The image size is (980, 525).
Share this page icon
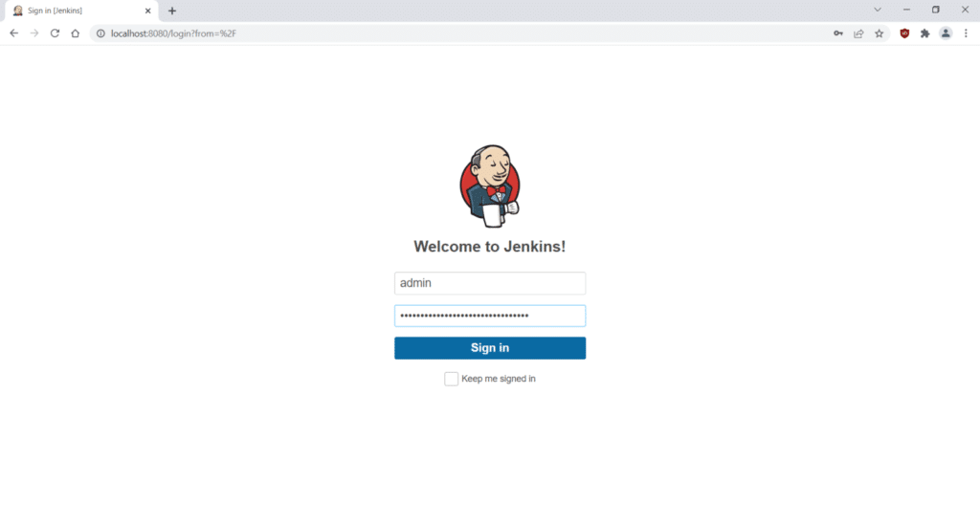pos(858,33)
